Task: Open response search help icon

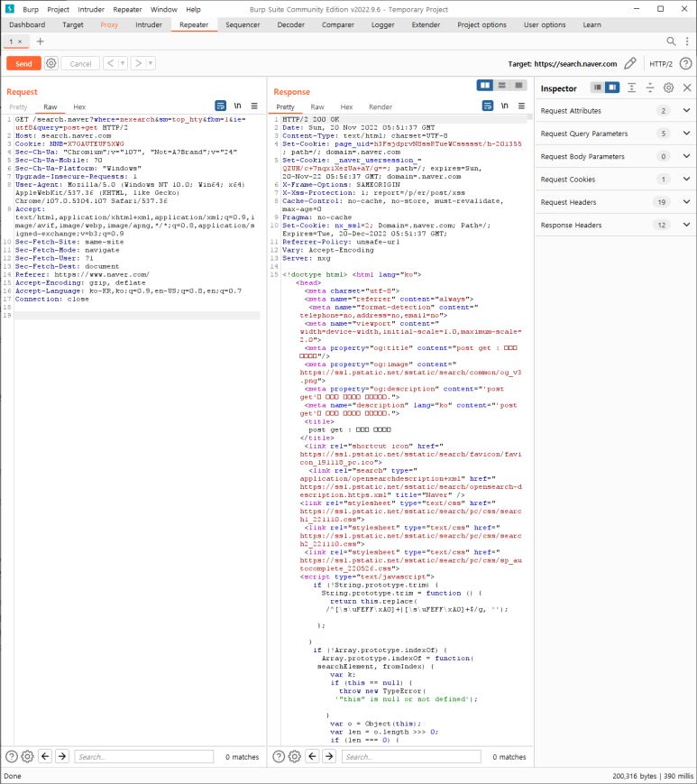Action: (279, 757)
